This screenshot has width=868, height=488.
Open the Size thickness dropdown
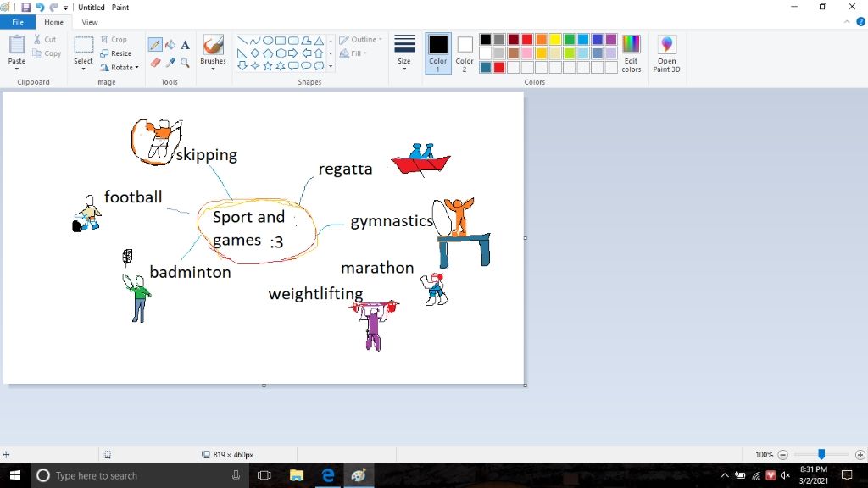click(404, 53)
